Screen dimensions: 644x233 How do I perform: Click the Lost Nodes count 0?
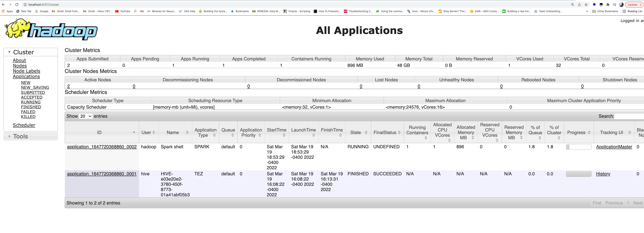tap(361, 86)
